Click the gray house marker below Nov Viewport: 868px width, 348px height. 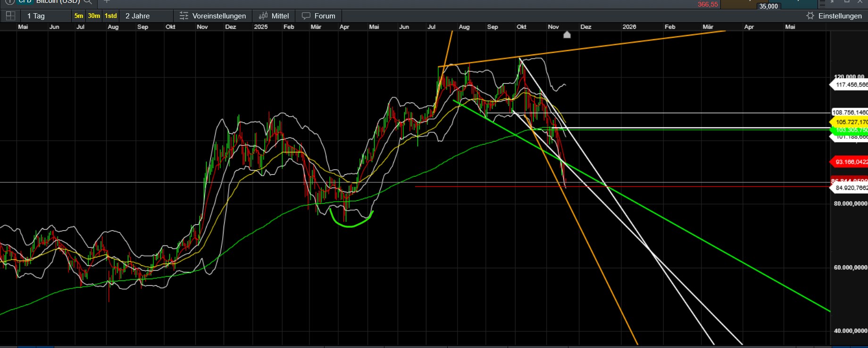tap(567, 34)
